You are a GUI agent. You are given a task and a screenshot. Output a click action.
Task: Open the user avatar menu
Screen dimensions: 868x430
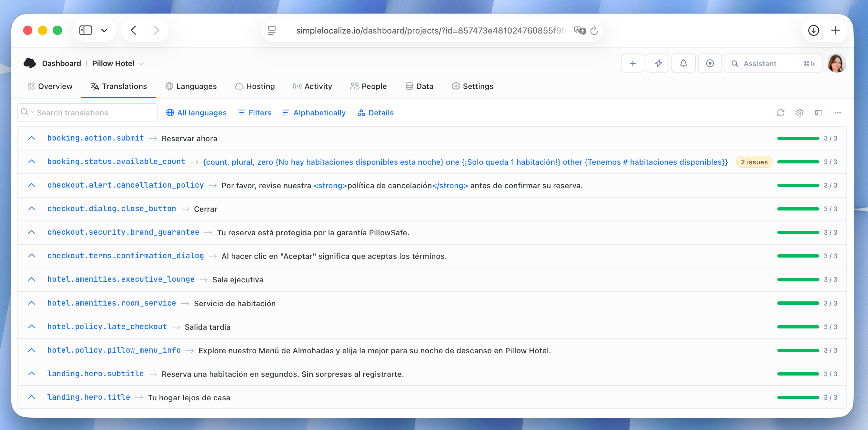(x=836, y=63)
